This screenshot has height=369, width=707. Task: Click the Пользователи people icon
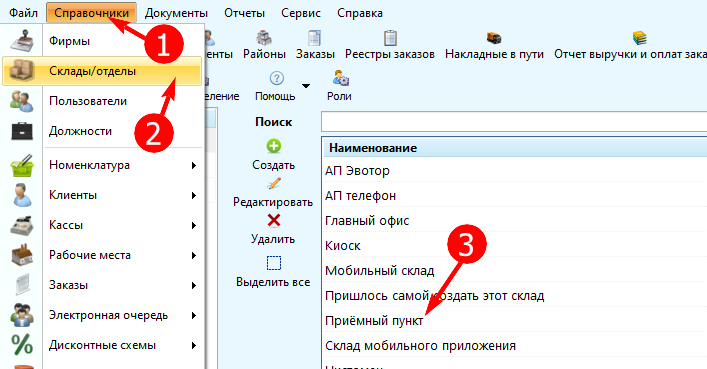[x=21, y=101]
